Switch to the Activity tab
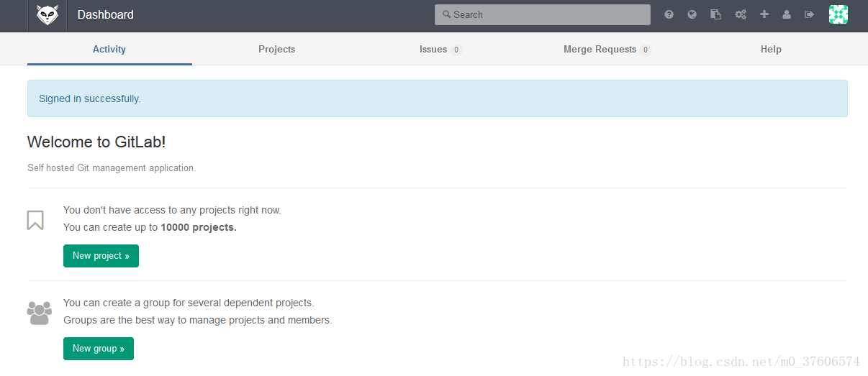Screen dimensions: 868x376 tap(109, 50)
